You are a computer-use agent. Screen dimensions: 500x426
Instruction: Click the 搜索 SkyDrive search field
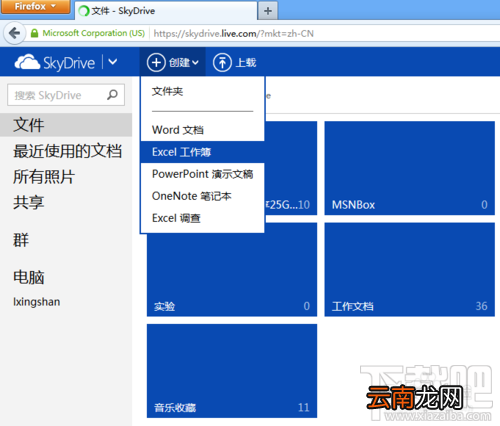tap(66, 95)
